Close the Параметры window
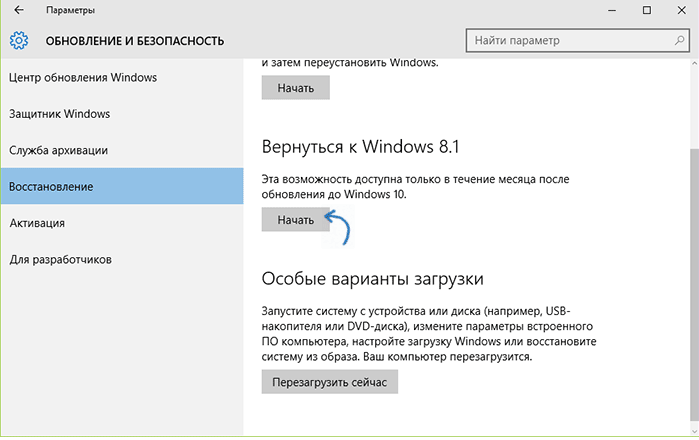 [682, 10]
